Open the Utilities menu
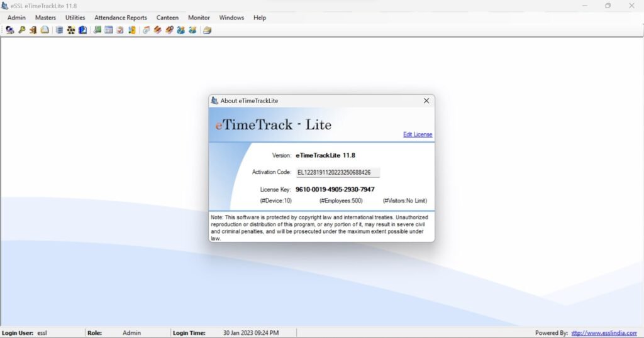 click(x=75, y=18)
